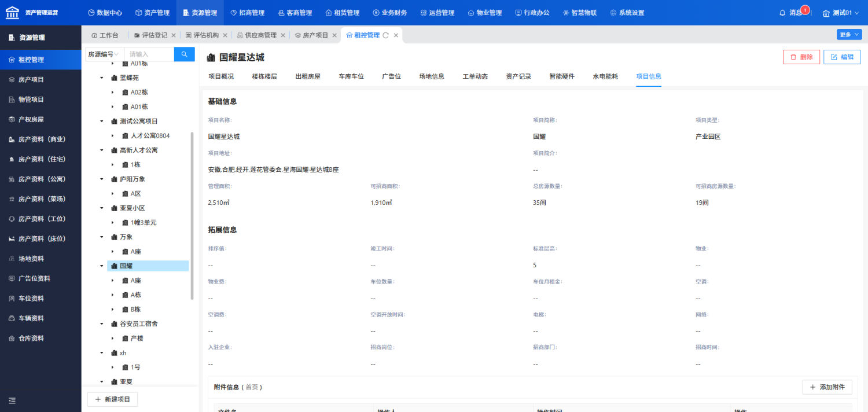The height and width of the screenshot is (412, 868).
Task: Select the xh project tree item
Action: click(x=123, y=352)
